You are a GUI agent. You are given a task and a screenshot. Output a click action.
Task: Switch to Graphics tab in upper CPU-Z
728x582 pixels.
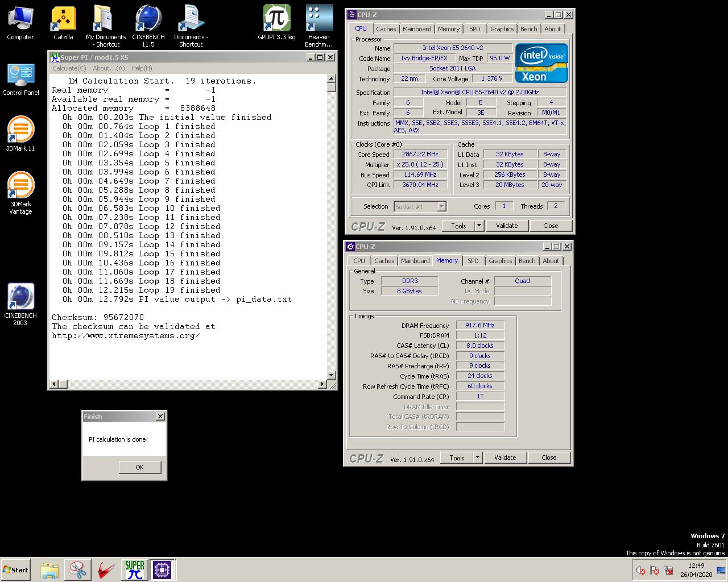502,29
